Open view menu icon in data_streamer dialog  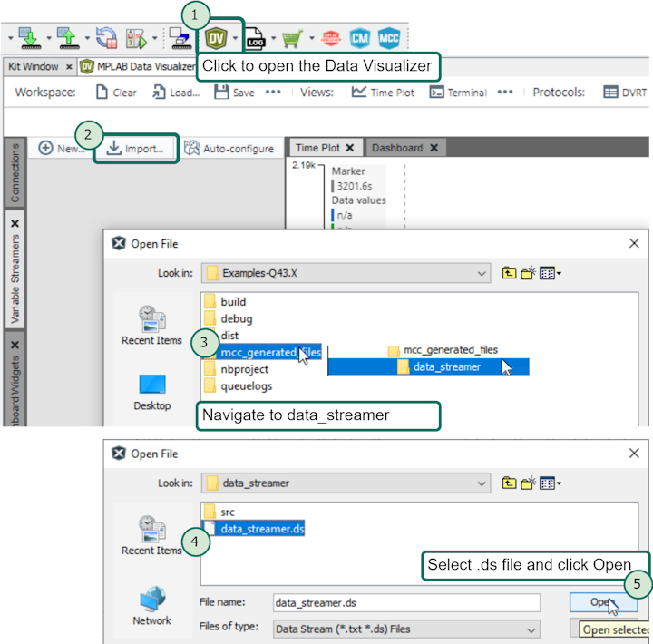[551, 483]
